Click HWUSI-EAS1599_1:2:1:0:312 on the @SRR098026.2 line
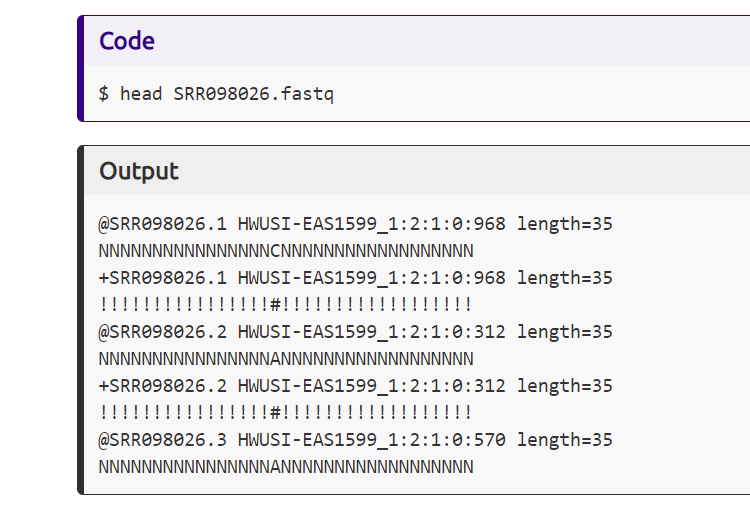The image size is (750, 508). [372, 331]
